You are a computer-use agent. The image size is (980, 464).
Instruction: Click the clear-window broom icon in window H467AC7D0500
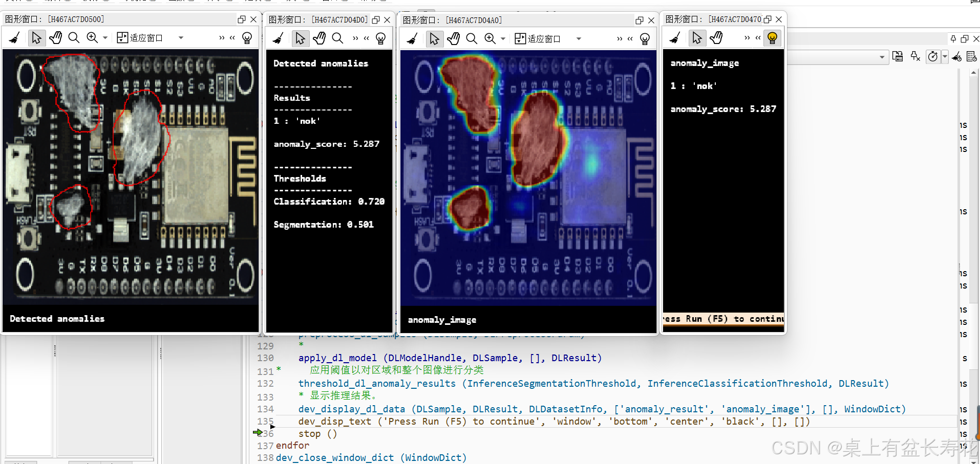pos(15,38)
